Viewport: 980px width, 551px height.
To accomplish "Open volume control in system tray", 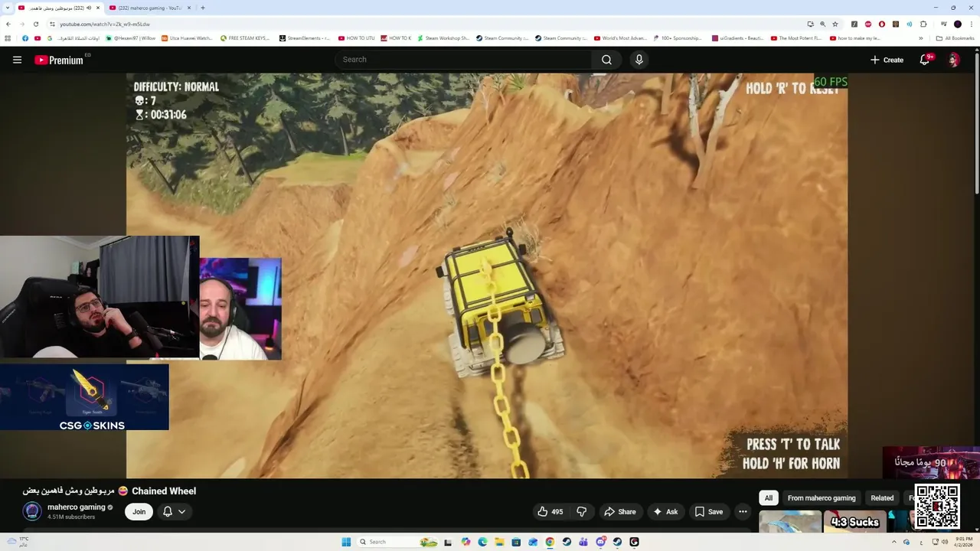I will click(x=945, y=542).
